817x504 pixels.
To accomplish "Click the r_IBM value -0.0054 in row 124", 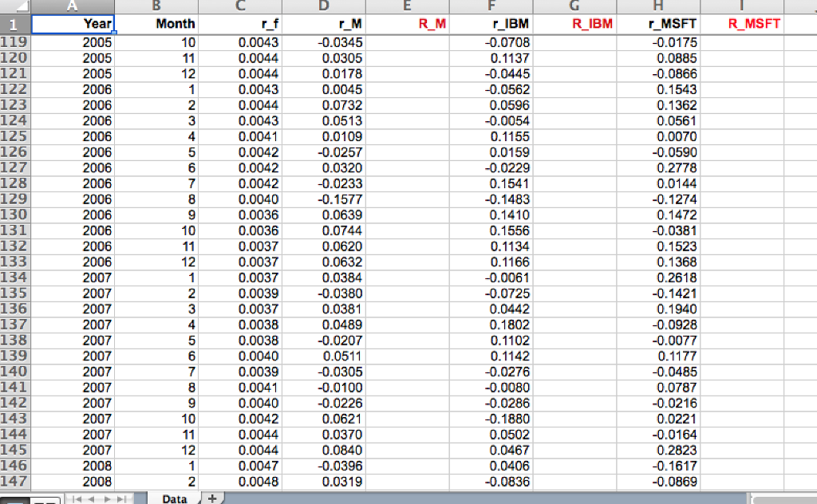I will [x=507, y=120].
